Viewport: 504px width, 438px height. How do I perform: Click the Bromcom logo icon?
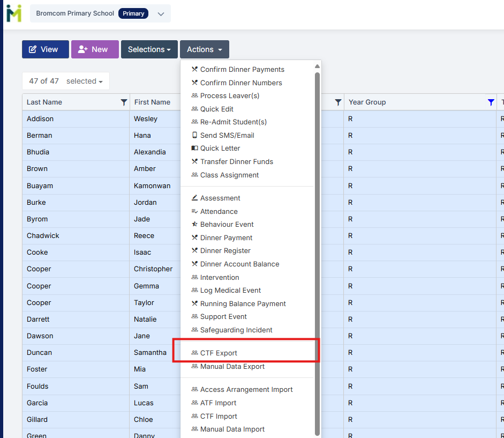tap(14, 13)
